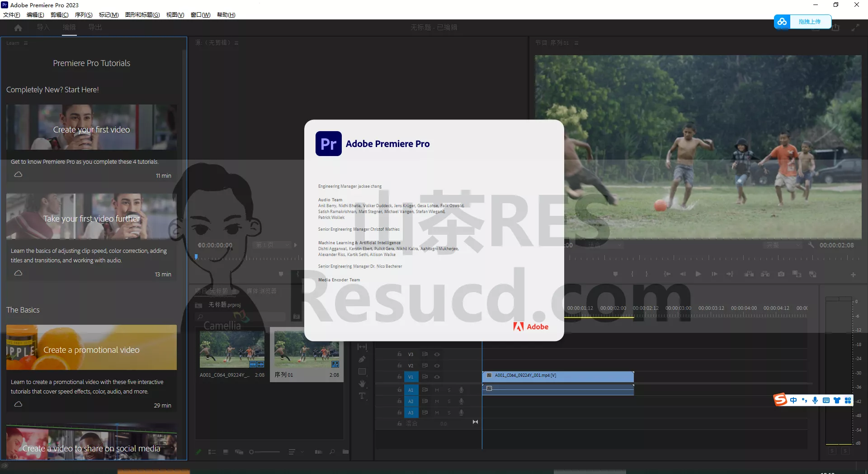Open the cloud upload widget icon
Image resolution: width=868 pixels, height=474 pixels.
coord(782,22)
